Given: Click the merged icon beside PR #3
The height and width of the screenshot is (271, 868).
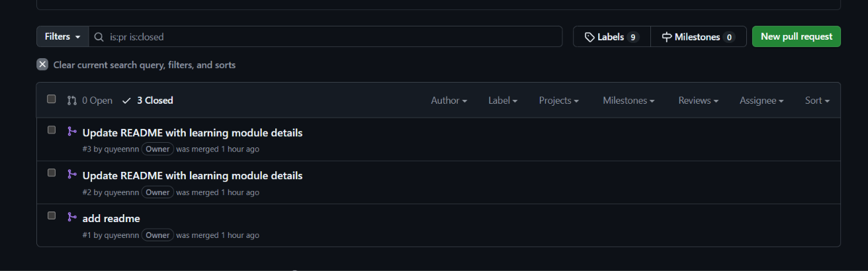Looking at the screenshot, I should pyautogui.click(x=72, y=132).
